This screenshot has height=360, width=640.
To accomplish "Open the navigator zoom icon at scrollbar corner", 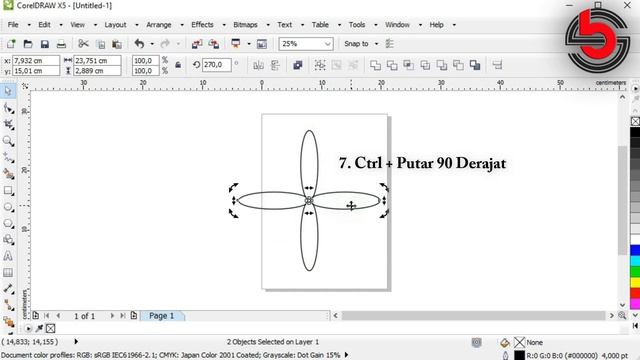I will pos(622,316).
